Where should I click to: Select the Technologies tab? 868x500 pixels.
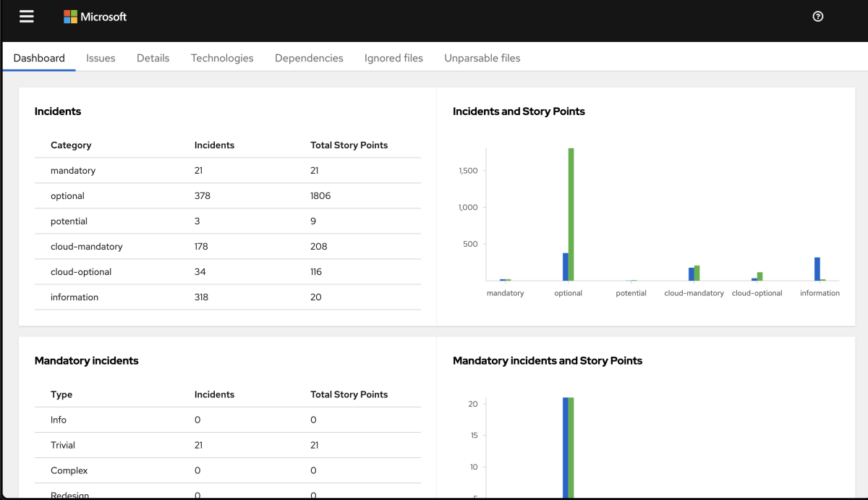(x=222, y=58)
